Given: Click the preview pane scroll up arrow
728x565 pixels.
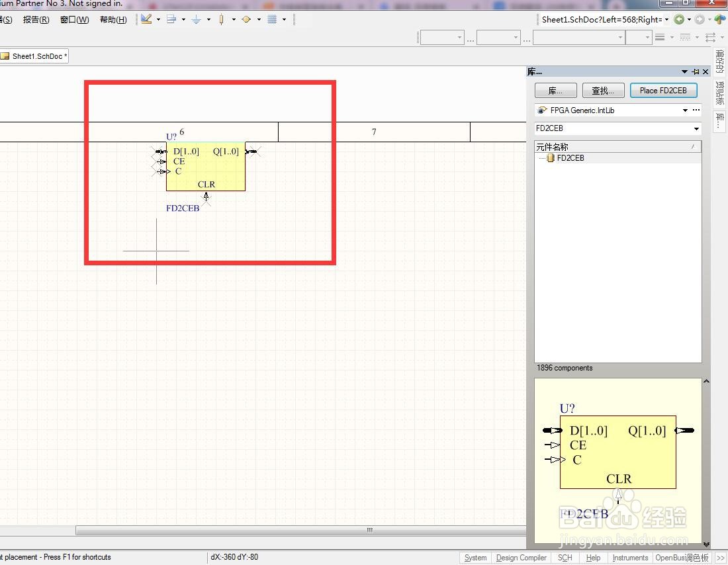Looking at the screenshot, I should point(706,381).
